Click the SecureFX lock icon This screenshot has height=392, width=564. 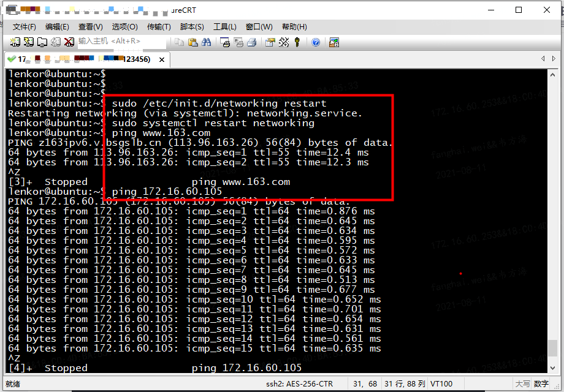point(334,42)
